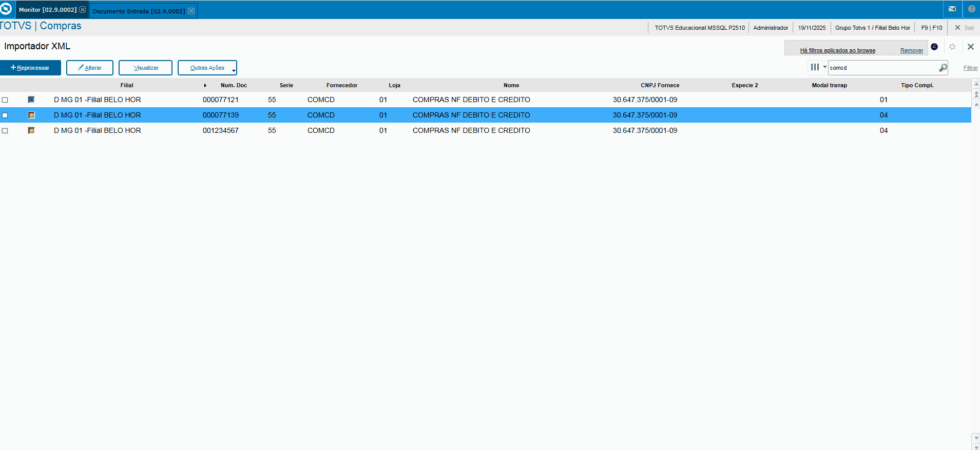Click the Nome cell in row 000077139
This screenshot has width=980, height=450.
tap(471, 115)
